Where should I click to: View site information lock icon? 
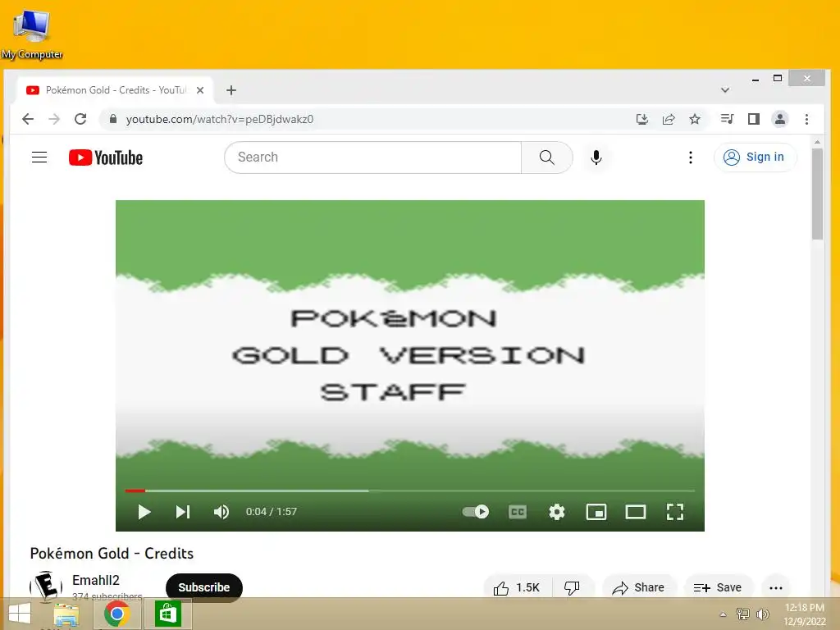point(113,119)
